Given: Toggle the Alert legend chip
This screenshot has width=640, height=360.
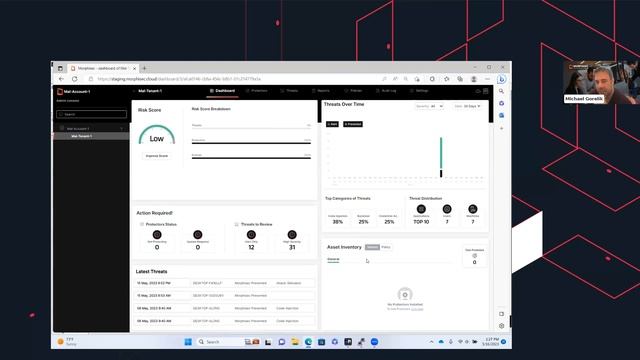Looking at the screenshot, I should pos(332,124).
